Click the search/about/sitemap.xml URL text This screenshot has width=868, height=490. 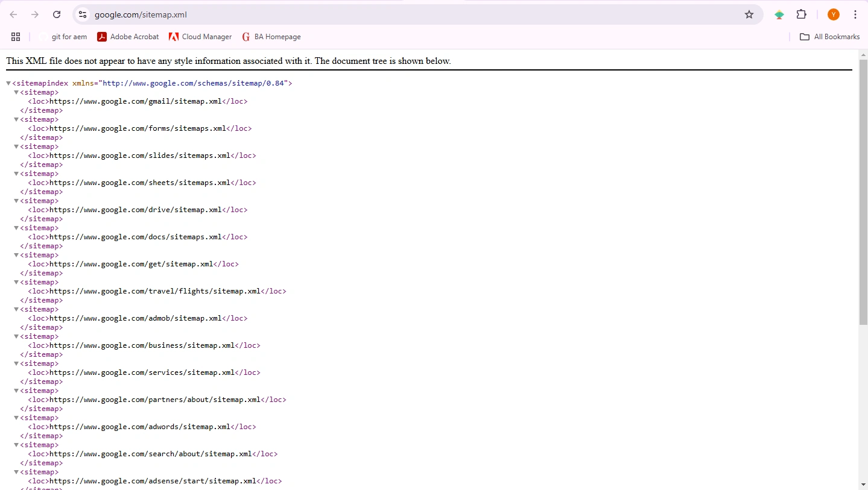(x=151, y=454)
